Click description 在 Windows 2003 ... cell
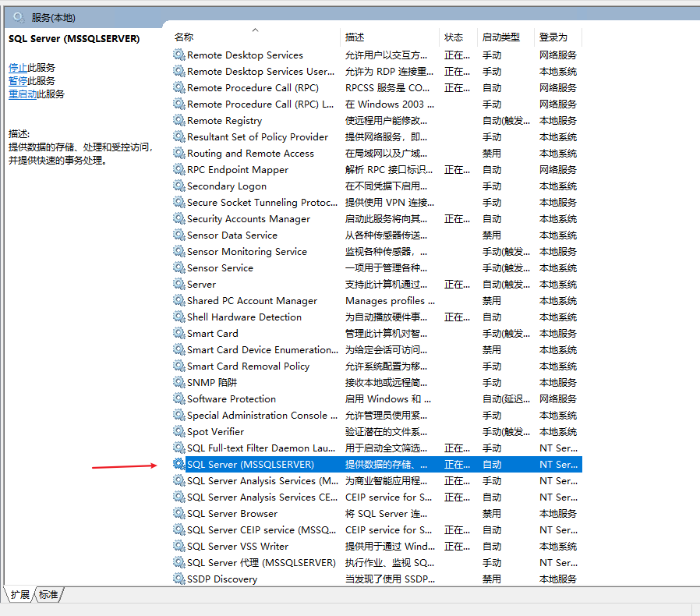 pos(389,104)
